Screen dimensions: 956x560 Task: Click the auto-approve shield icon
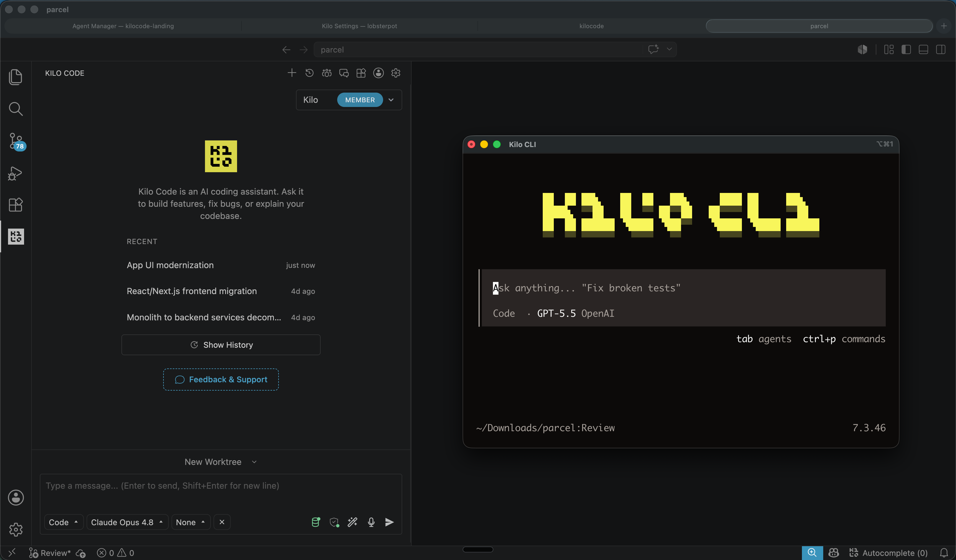coord(334,522)
